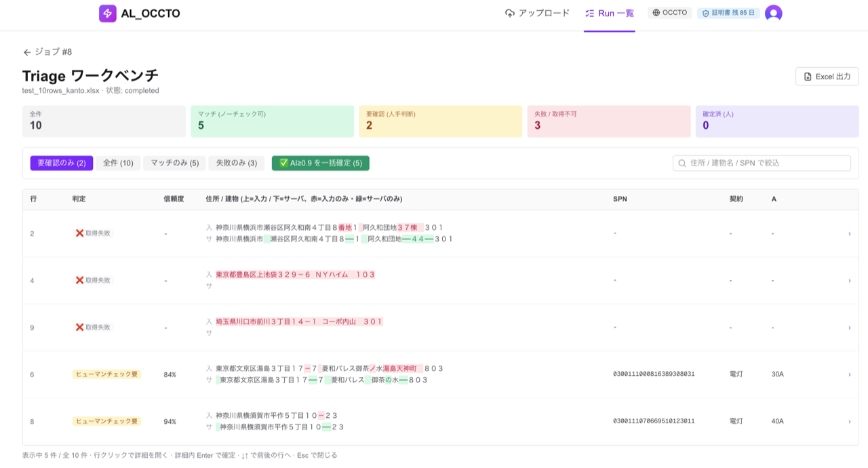The image size is (868, 468).
Task: Click the 94% confidence value
Action: coord(170,421)
